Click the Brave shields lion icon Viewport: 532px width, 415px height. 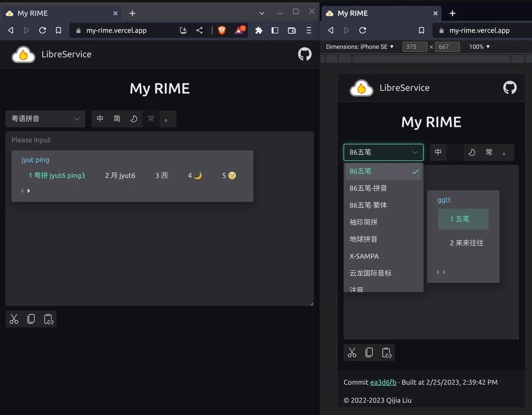(x=222, y=31)
